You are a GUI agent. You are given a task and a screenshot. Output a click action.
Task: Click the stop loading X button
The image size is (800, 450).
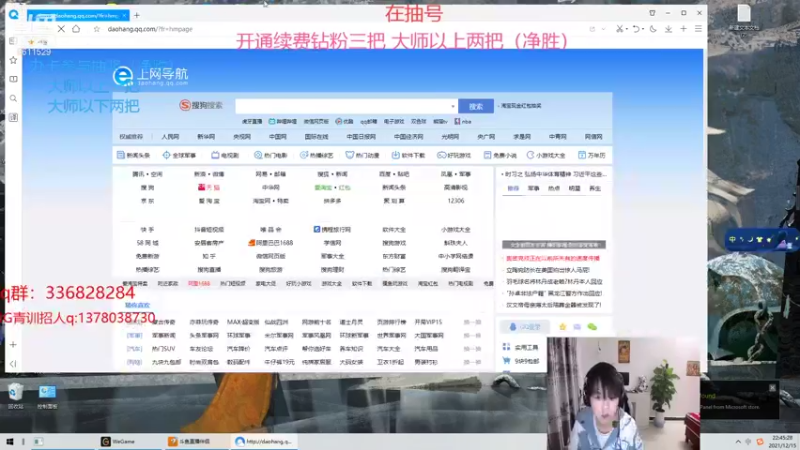[x=61, y=29]
